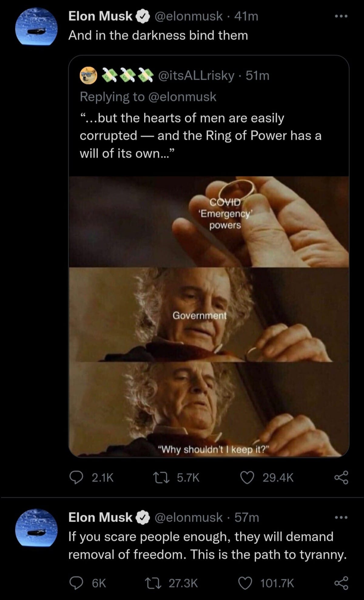Share the first tweet via share icon
364x600 pixels.
(342, 478)
